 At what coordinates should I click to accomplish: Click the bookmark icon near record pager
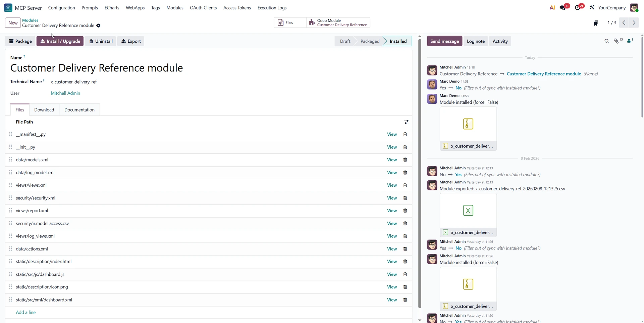[x=596, y=23]
